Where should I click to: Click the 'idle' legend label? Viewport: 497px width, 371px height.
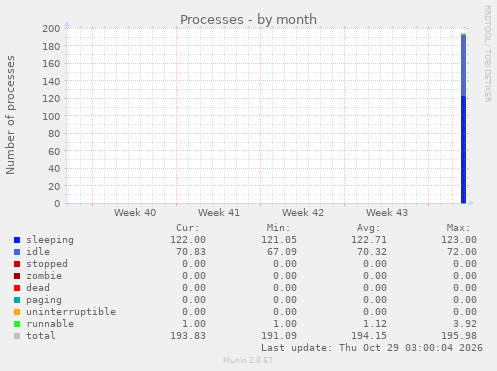(38, 252)
